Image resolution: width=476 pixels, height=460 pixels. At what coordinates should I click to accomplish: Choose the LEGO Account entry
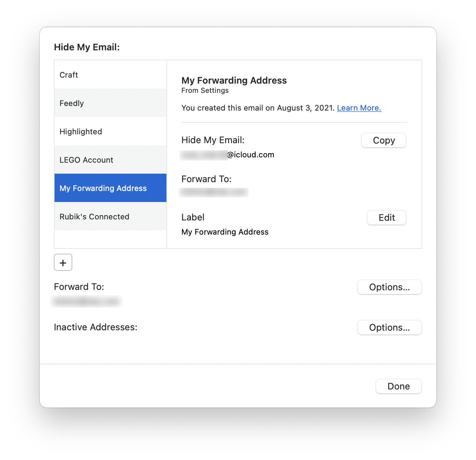pos(110,159)
